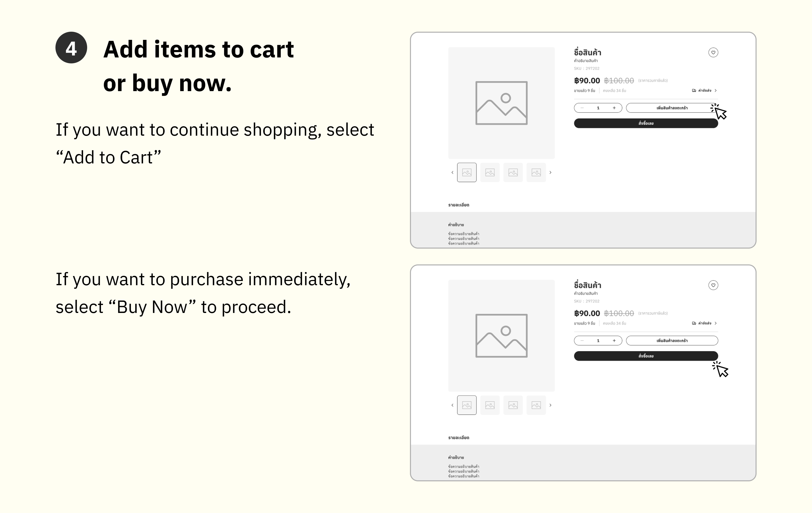Click the black buy-now button in upper mockup
This screenshot has height=513, width=812.
click(646, 124)
